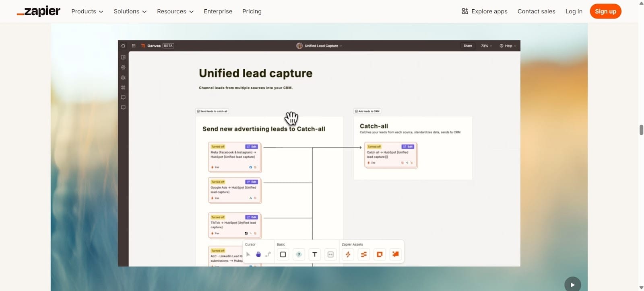This screenshot has height=291, width=644.
Task: Click the Zapier logo in the header
Action: point(39,11)
